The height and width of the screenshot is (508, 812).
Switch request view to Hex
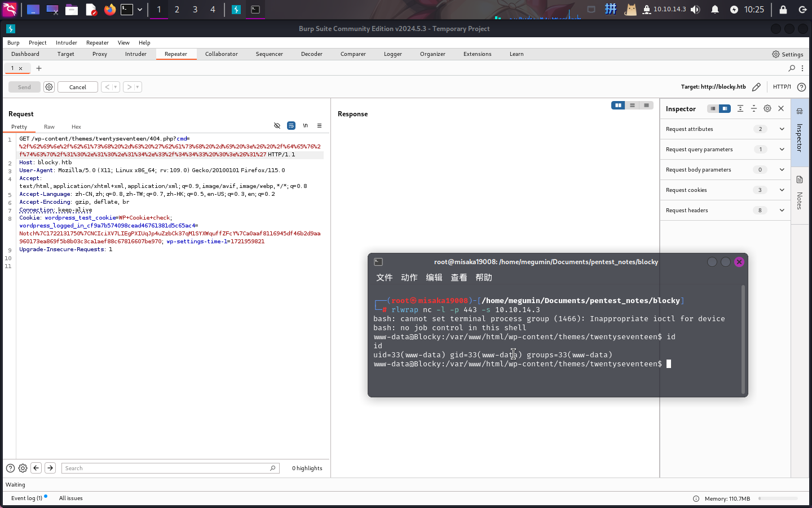[76, 127]
